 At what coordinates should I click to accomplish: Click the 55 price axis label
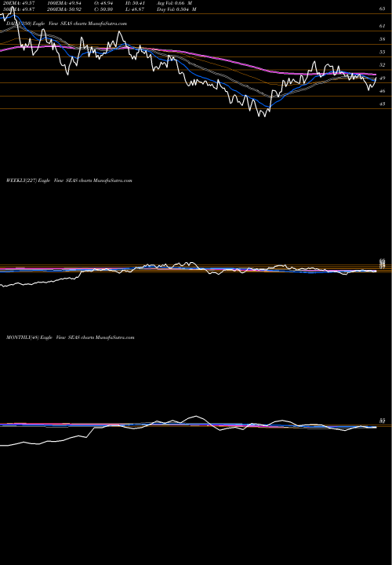point(383,52)
